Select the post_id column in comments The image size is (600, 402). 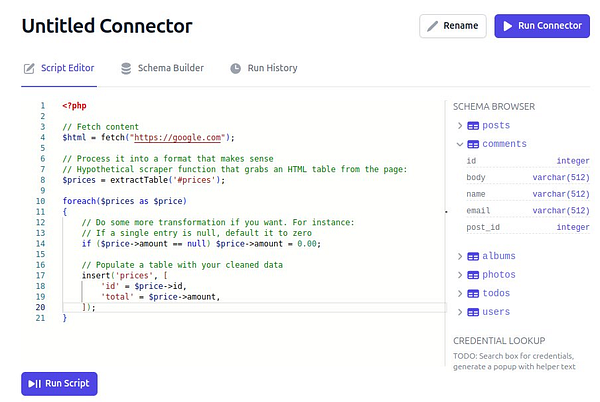tap(483, 228)
